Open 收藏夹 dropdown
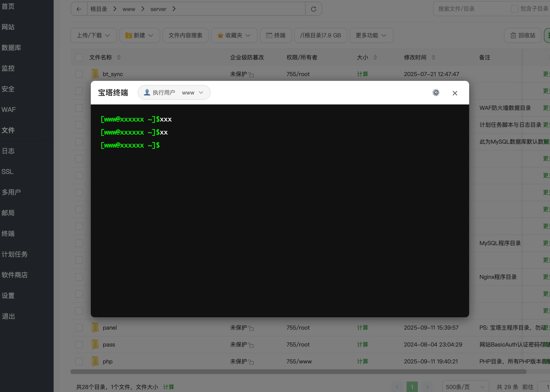The height and width of the screenshot is (392, 550). click(234, 35)
